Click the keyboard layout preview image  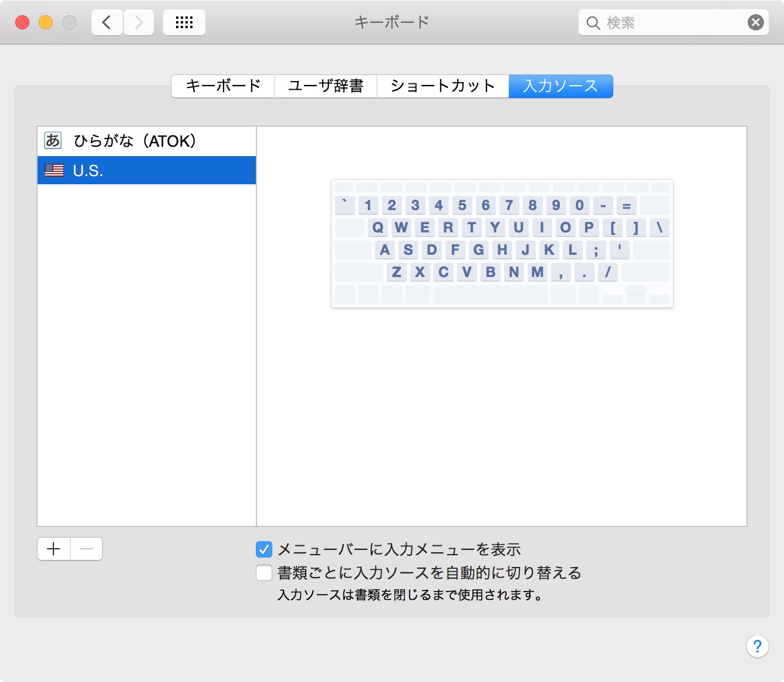502,244
